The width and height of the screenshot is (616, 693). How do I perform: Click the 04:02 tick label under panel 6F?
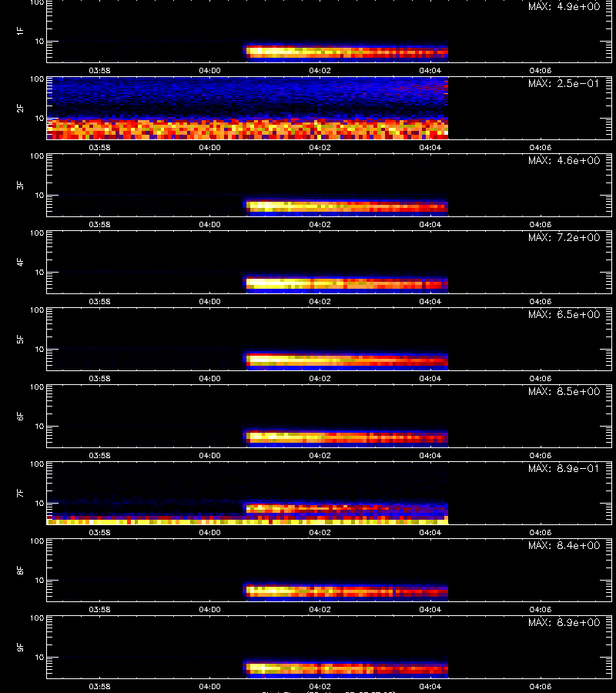tap(320, 455)
